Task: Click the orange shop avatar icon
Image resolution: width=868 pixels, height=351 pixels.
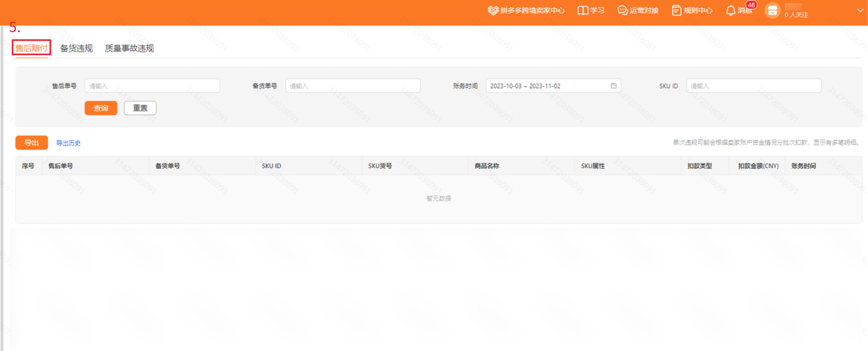Action: point(772,10)
